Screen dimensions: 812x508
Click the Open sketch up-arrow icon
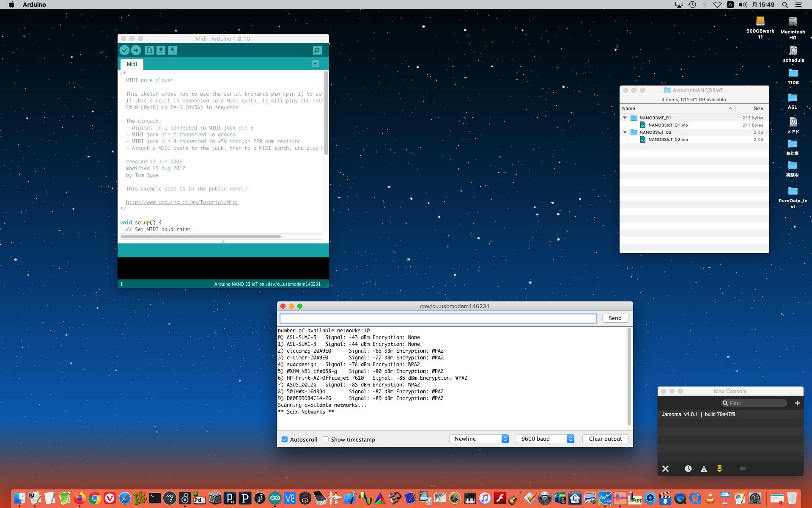tap(161, 50)
